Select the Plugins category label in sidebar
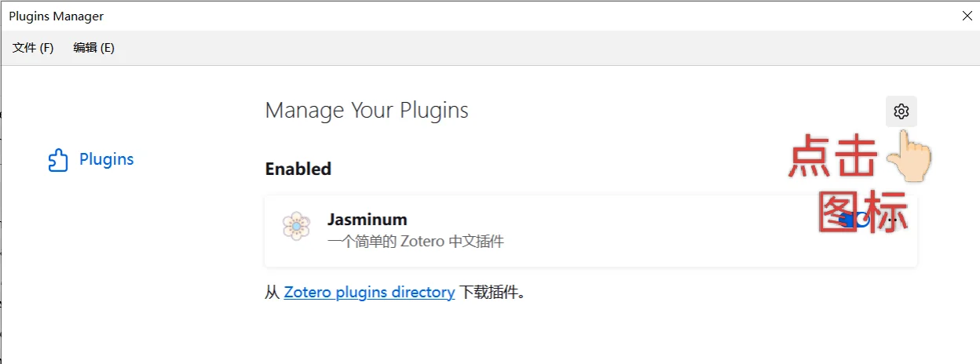The image size is (980, 364). tap(107, 159)
